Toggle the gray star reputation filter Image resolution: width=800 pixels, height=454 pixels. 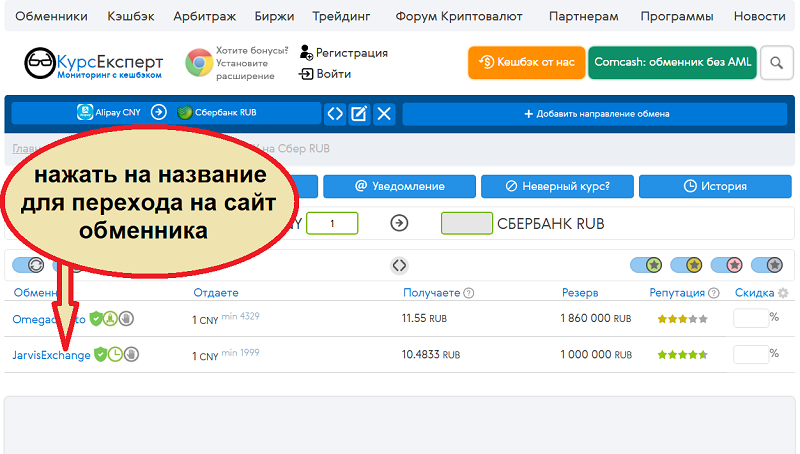tap(767, 265)
